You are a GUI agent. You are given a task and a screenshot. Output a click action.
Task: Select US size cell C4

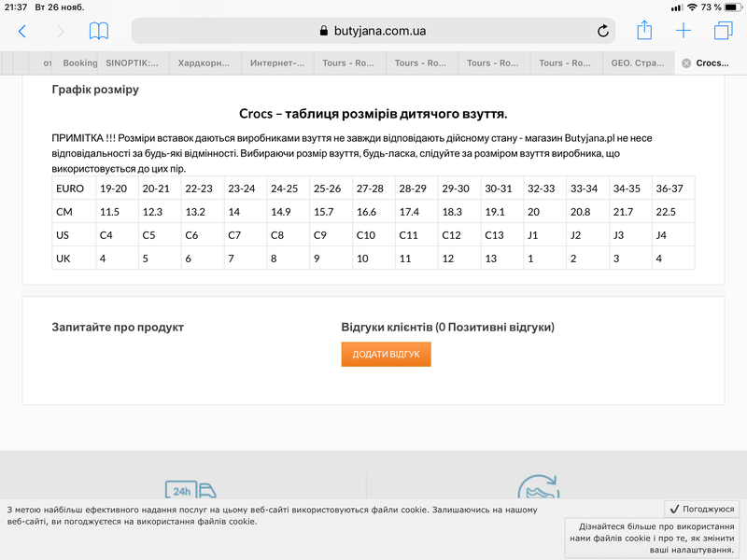(x=118, y=235)
